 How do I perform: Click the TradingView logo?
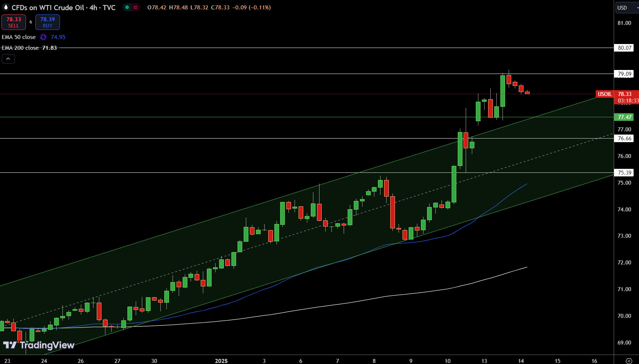coord(39,345)
